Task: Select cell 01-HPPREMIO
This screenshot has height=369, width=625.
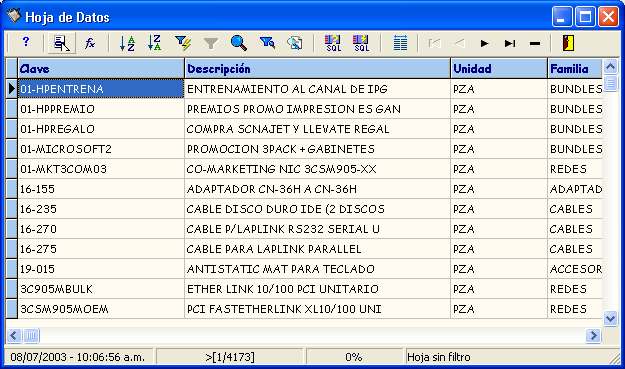Action: (101, 109)
